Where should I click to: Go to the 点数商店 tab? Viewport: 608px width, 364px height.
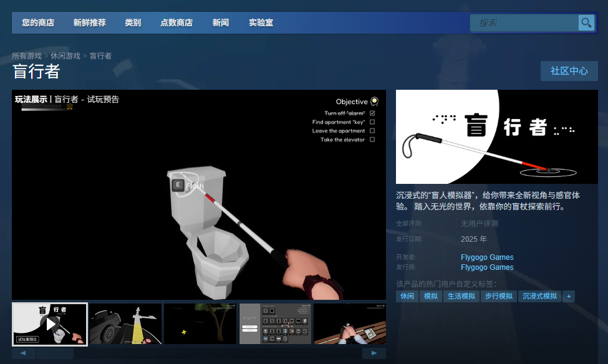[x=176, y=23]
